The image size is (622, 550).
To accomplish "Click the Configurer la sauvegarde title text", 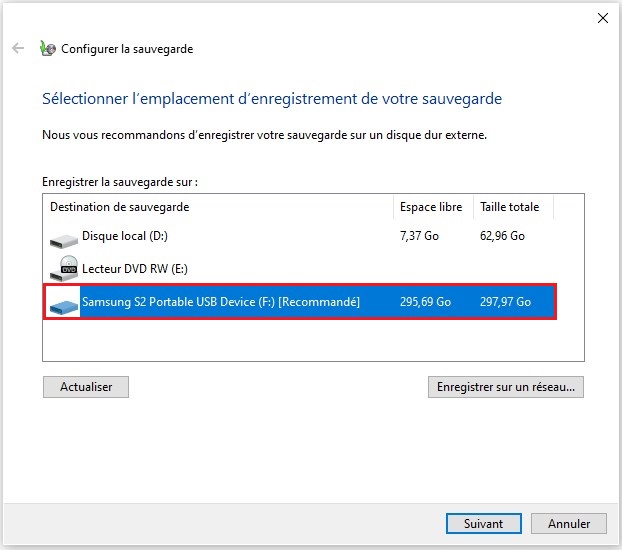I will coord(127,49).
